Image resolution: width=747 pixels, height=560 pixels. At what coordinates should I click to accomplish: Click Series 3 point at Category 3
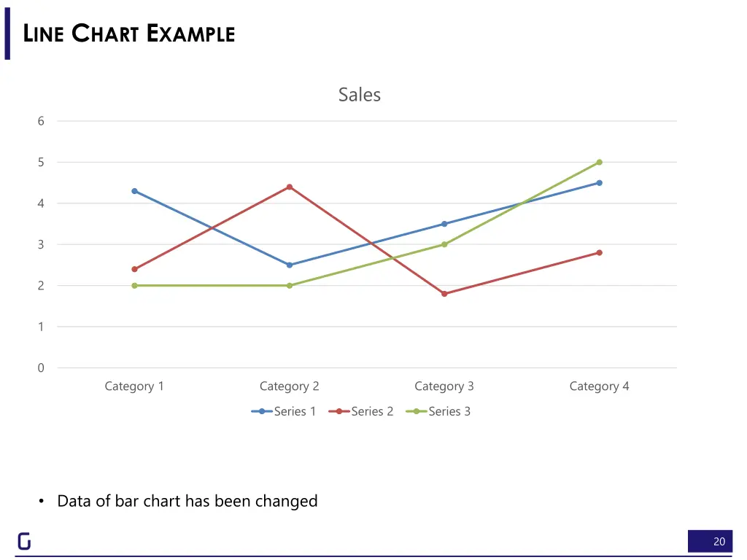point(444,244)
